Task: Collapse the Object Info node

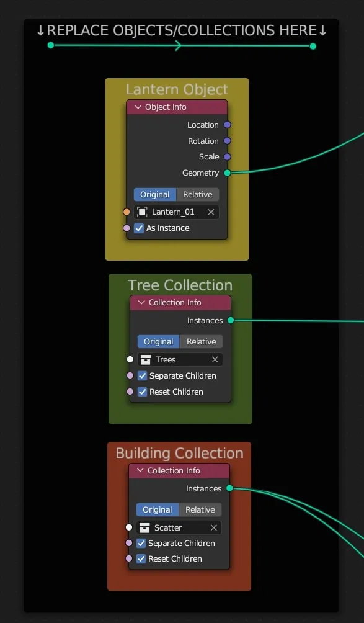Action: pyautogui.click(x=138, y=107)
